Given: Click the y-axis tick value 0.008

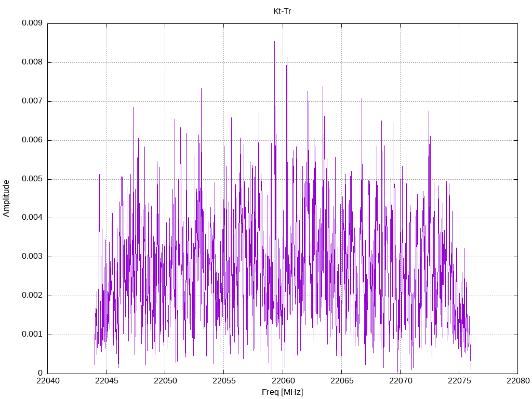Looking at the screenshot, I should click(32, 62).
